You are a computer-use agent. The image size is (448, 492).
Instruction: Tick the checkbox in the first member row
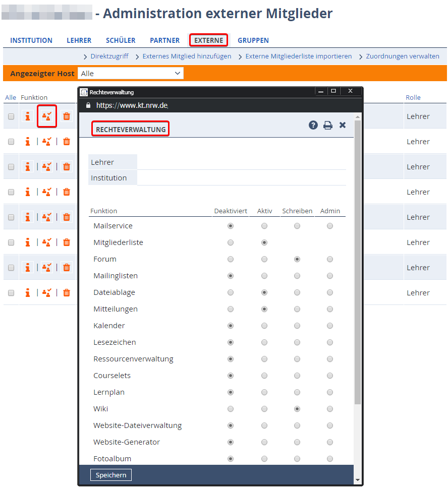tap(11, 116)
